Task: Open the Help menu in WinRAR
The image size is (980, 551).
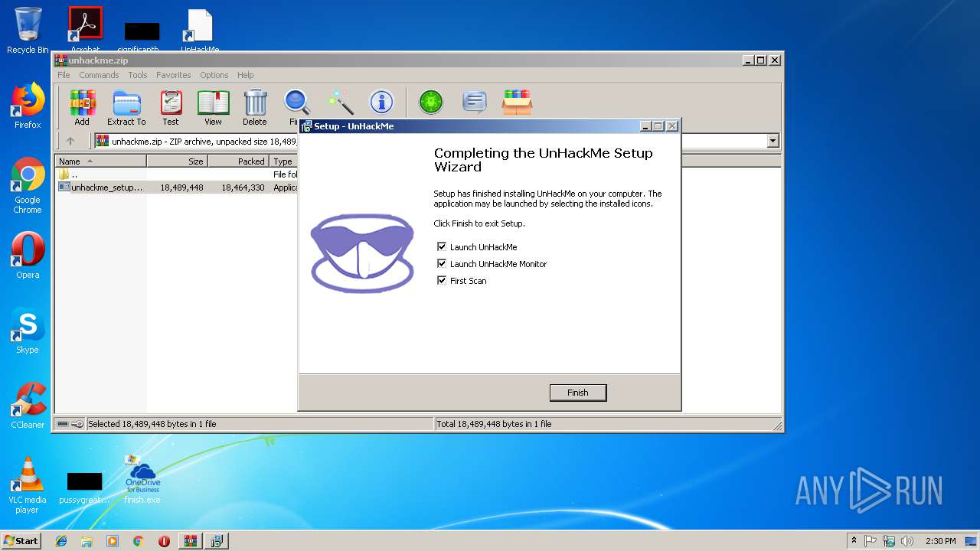Action: 245,75
